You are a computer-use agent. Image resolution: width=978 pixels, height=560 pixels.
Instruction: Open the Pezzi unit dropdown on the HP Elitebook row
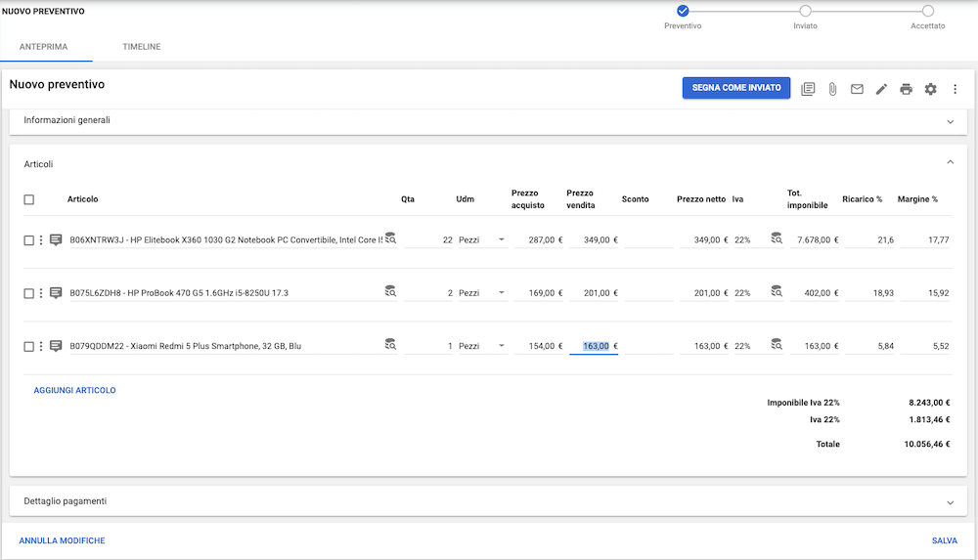click(502, 239)
